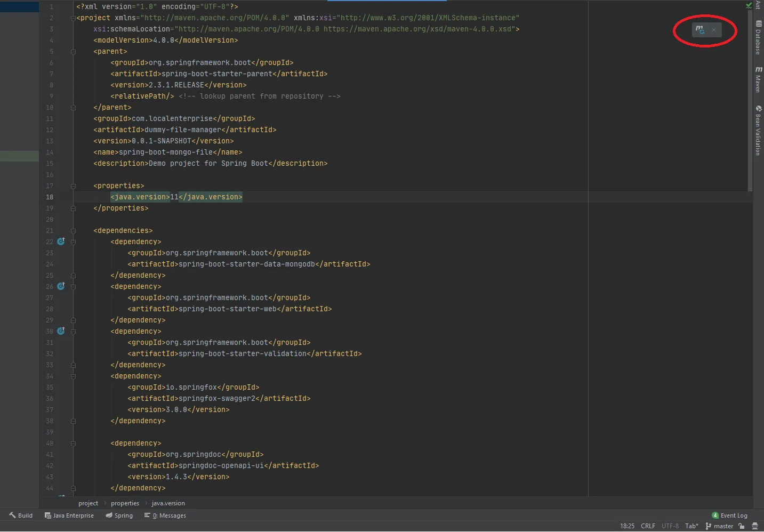
Task: Open the Maven tool window
Action: (758, 79)
